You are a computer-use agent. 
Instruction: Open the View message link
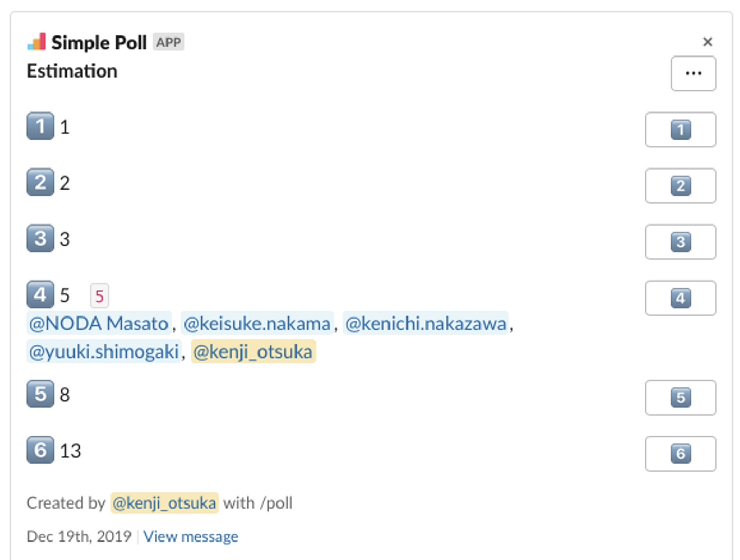tap(191, 536)
